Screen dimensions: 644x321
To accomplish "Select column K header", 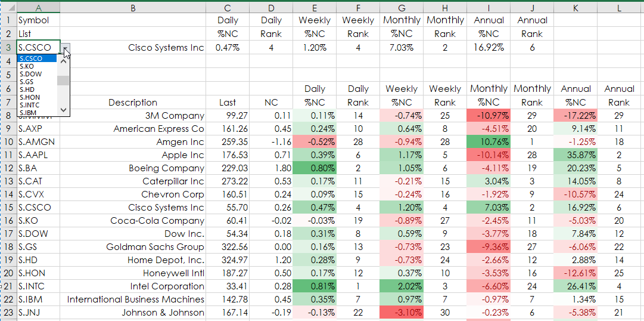I will point(575,7).
